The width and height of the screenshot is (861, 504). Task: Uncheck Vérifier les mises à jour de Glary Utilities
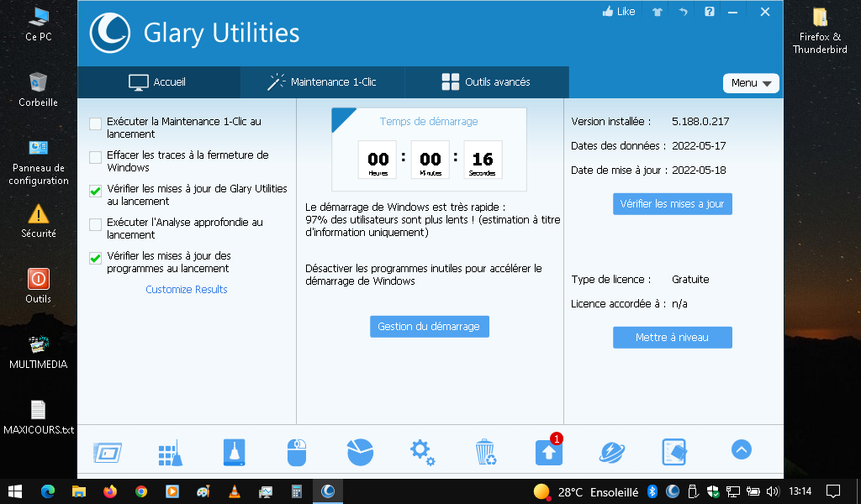96,191
